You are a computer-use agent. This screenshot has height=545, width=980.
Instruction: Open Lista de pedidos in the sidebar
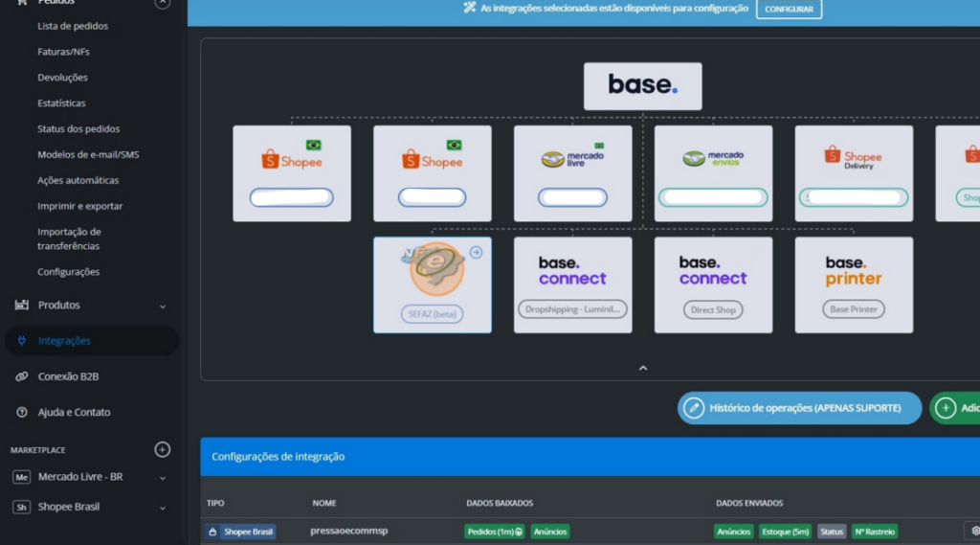click(x=73, y=26)
